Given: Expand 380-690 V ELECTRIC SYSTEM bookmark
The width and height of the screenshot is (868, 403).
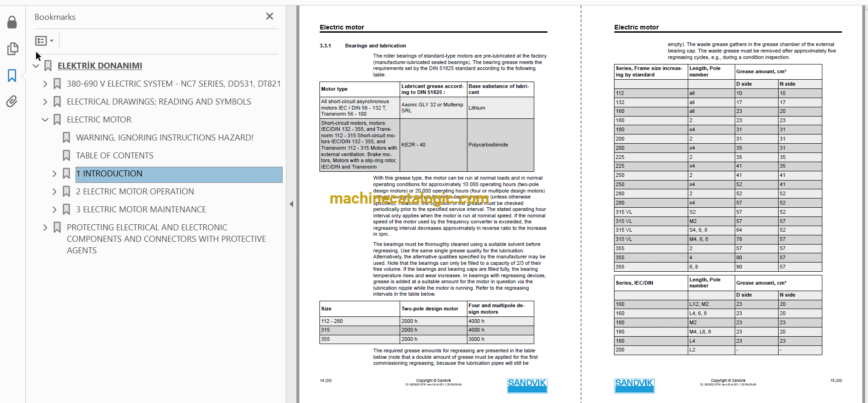Looking at the screenshot, I should (x=45, y=84).
